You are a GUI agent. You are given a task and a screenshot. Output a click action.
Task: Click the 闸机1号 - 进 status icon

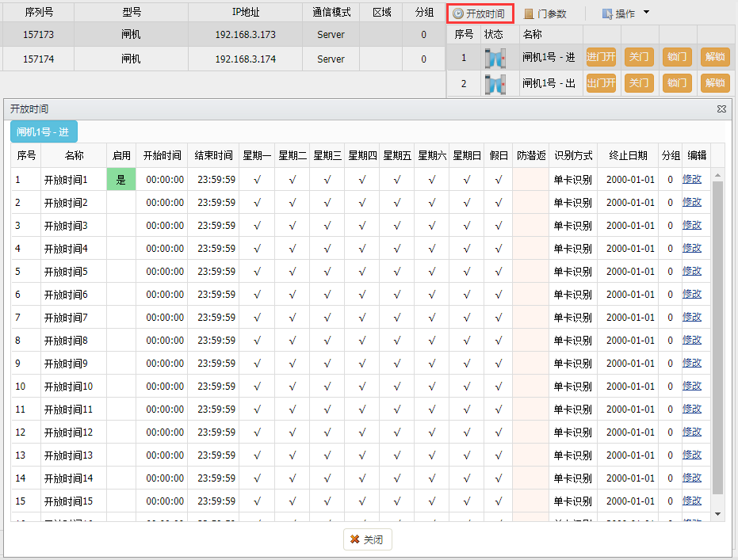(495, 58)
